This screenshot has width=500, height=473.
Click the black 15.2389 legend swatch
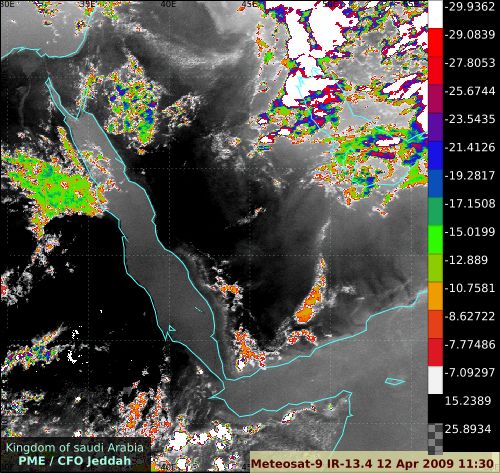(x=435, y=409)
